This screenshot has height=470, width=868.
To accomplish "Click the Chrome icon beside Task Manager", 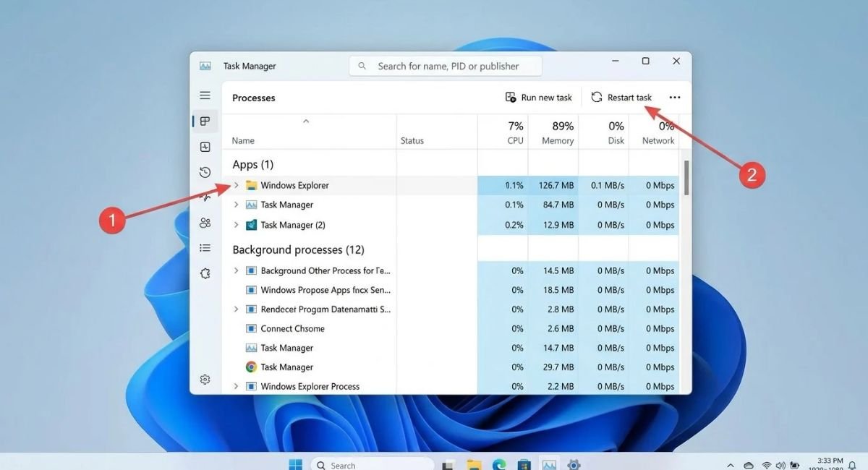I will [x=251, y=367].
